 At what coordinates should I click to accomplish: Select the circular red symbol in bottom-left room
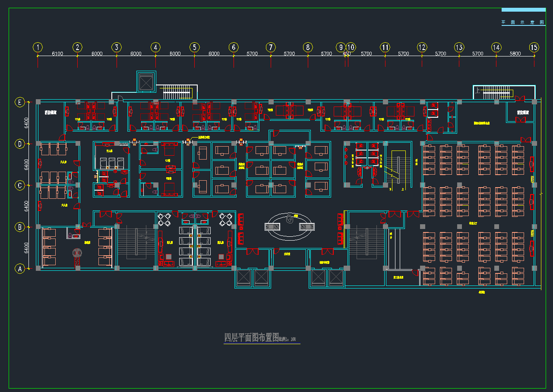(x=77, y=253)
